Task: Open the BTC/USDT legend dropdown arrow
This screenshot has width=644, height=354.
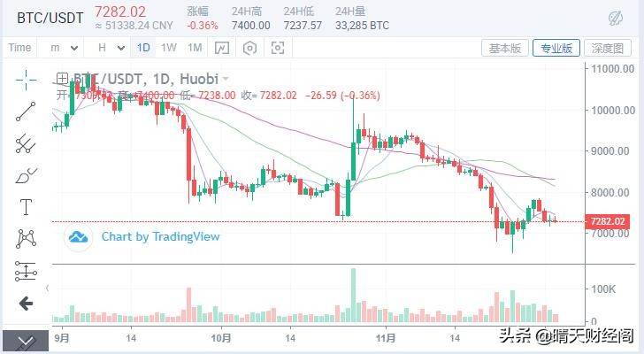Action: click(x=226, y=78)
